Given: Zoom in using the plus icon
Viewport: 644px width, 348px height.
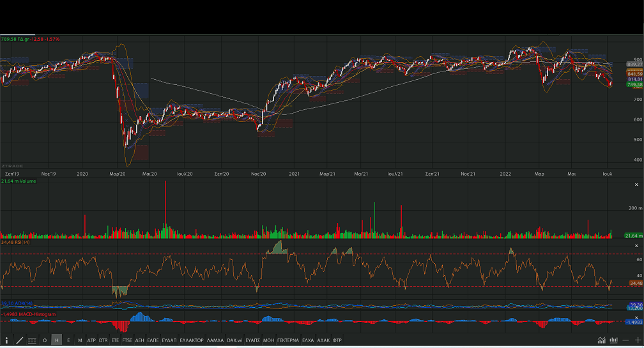Looking at the screenshot, I should pyautogui.click(x=637, y=340).
